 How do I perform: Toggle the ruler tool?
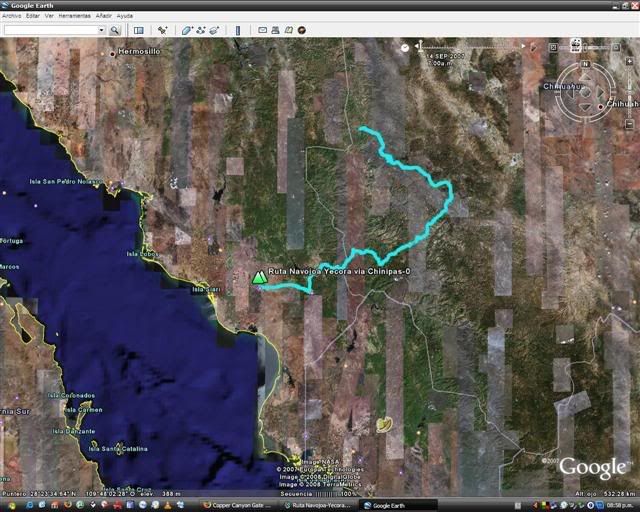point(237,30)
